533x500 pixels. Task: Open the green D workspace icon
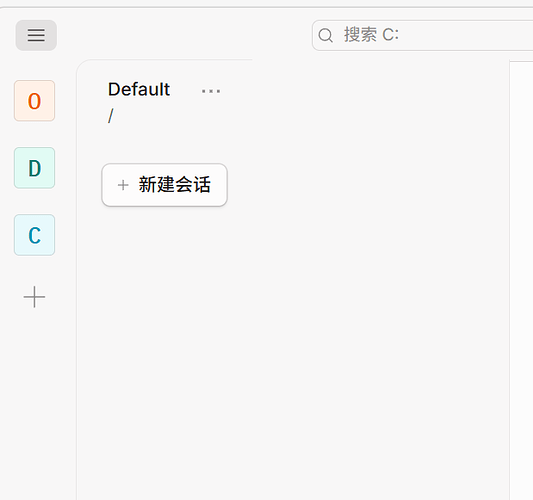(34, 168)
